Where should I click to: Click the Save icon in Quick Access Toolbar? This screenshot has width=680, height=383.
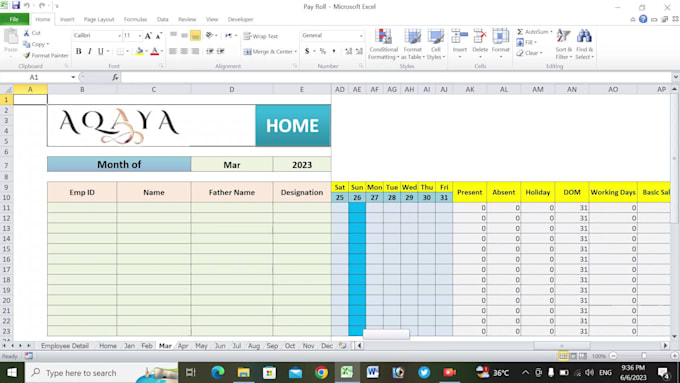tap(16, 6)
